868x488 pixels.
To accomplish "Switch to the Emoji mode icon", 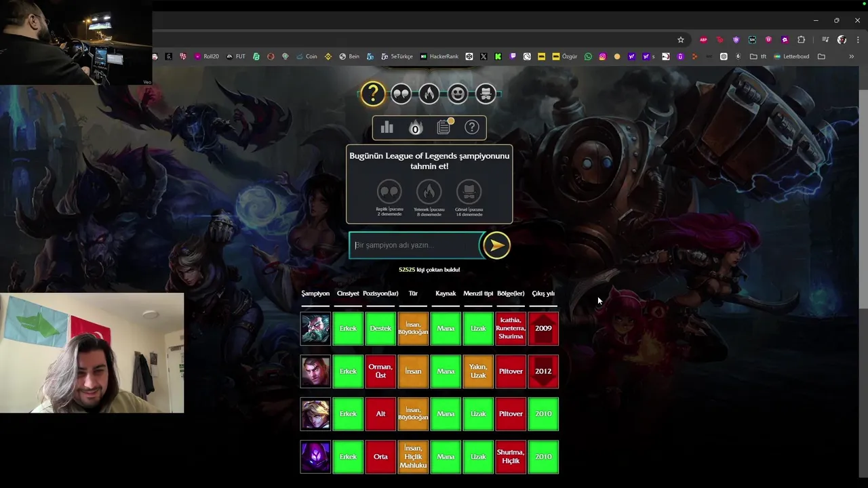I will pyautogui.click(x=458, y=94).
